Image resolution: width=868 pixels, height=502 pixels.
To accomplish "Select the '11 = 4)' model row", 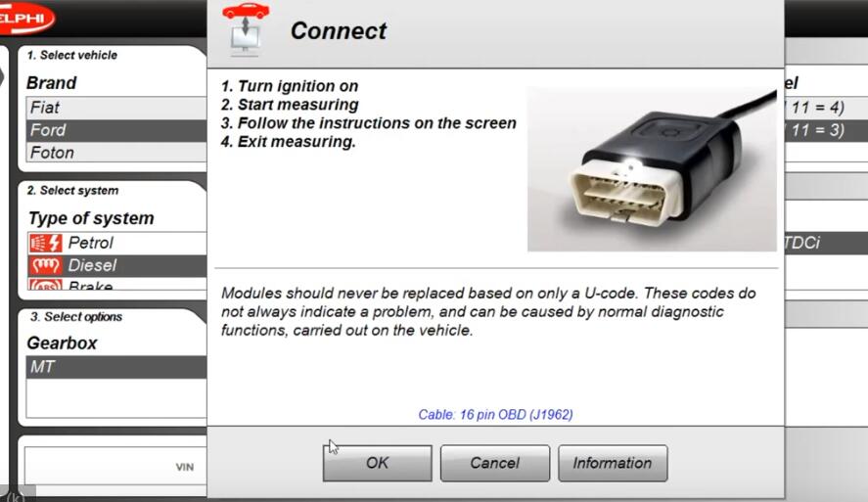I will pyautogui.click(x=826, y=108).
